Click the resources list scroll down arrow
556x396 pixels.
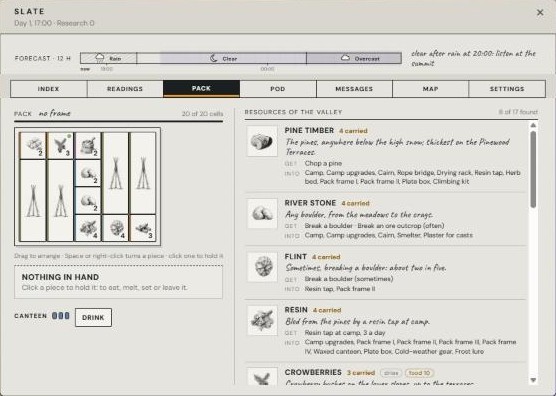(533, 380)
